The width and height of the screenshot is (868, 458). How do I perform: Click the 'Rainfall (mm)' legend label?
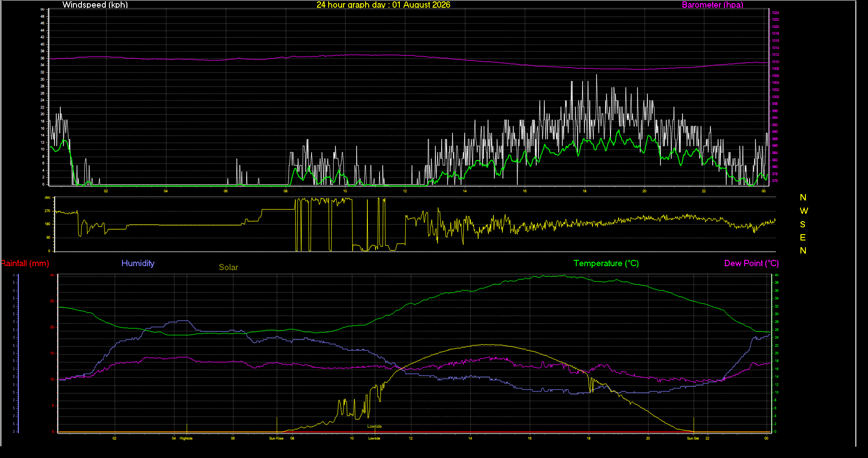25,263
